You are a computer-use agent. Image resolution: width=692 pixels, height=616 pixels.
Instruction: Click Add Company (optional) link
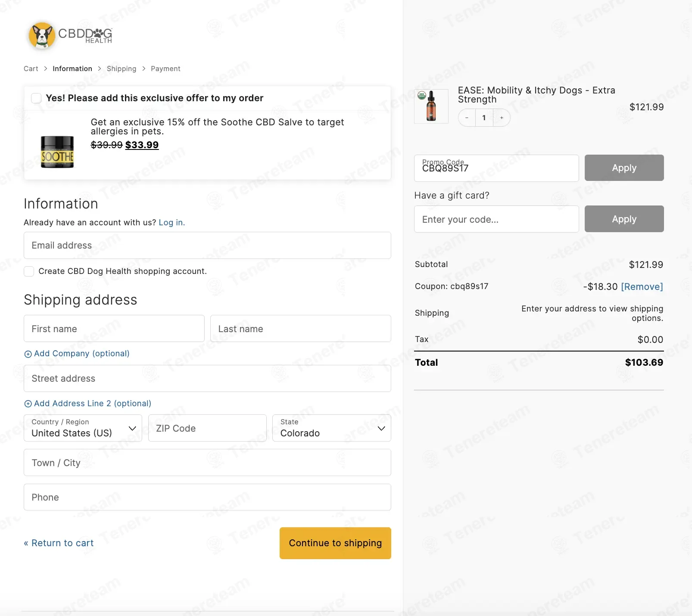click(x=82, y=354)
